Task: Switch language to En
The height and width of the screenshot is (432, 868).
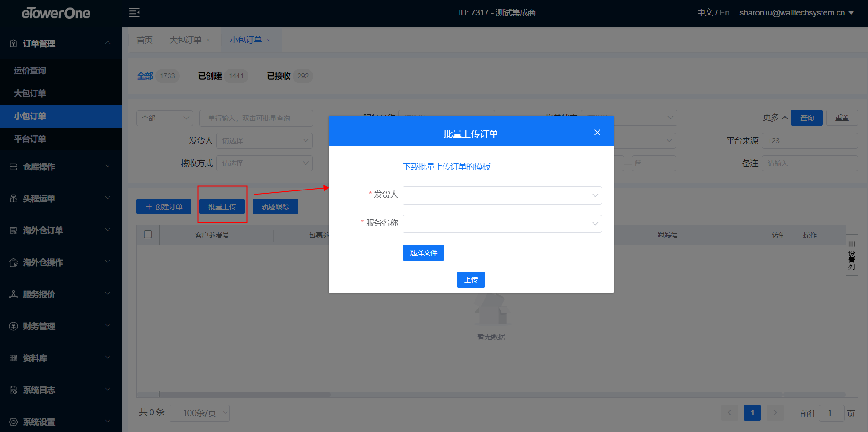Action: pyautogui.click(x=724, y=13)
